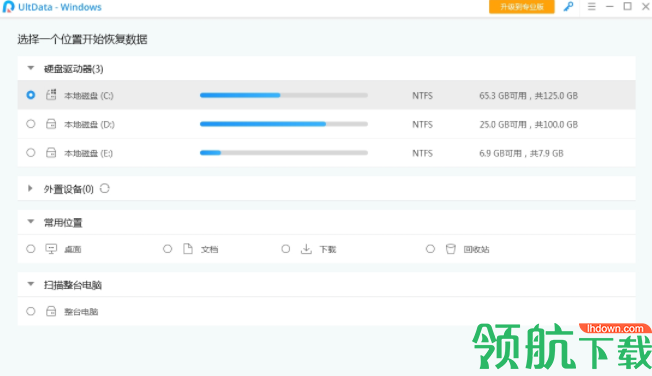This screenshot has width=652, height=376.
Task: Open the key registration icon
Action: 568,7
